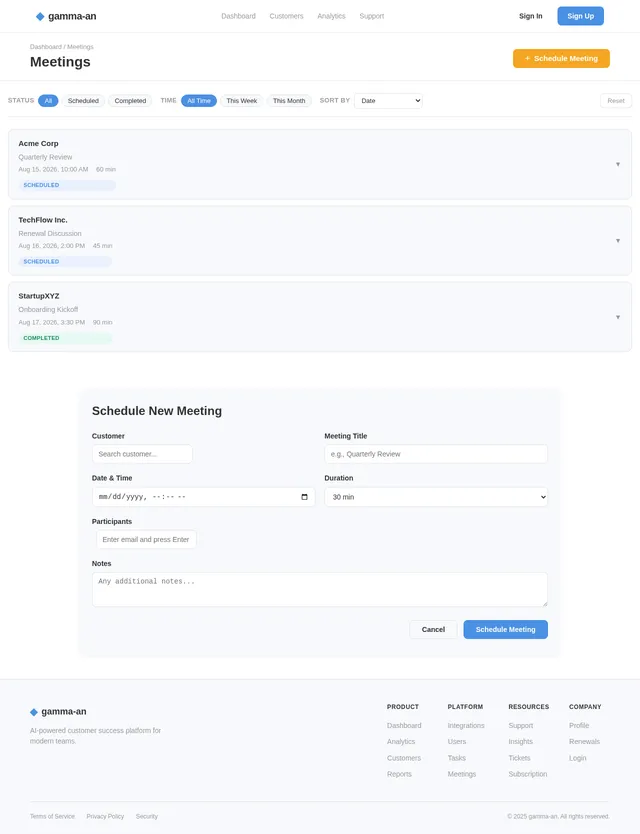Screen dimensions: 640x834
Task: Cancel the new meeting form
Action: (x=433, y=629)
